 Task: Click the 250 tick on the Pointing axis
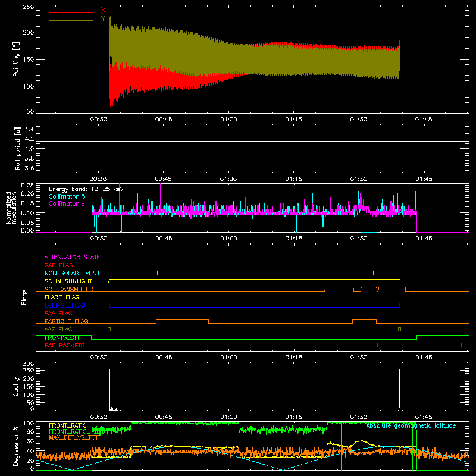point(28,7)
